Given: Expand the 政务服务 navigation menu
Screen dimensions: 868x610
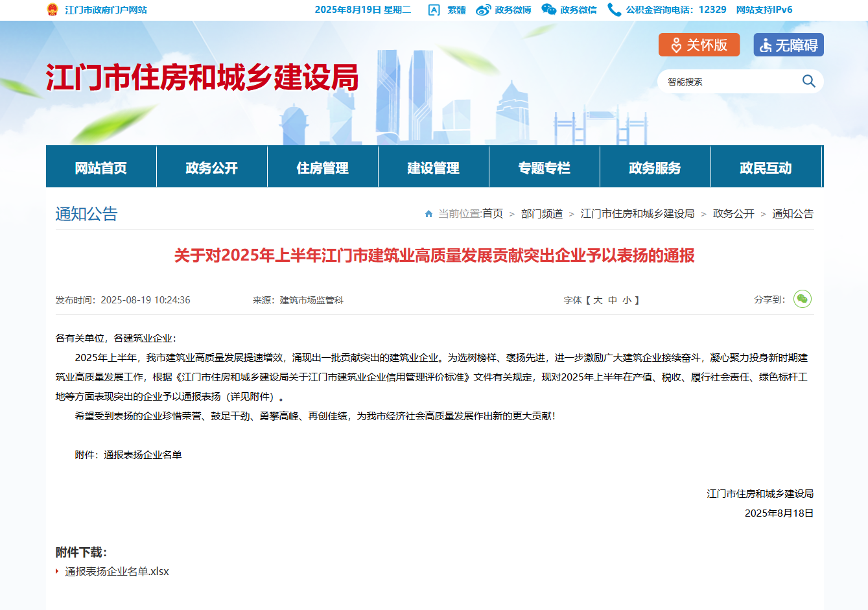Looking at the screenshot, I should (655, 168).
